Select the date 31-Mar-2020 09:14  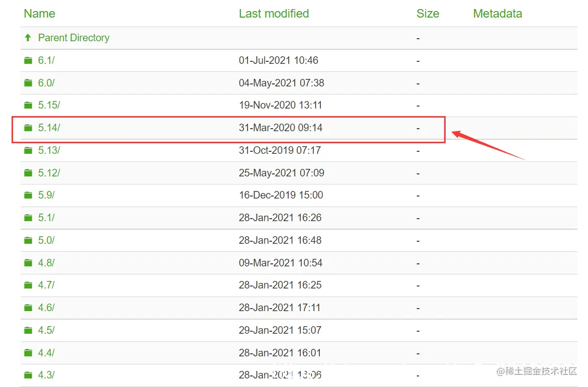[281, 128]
